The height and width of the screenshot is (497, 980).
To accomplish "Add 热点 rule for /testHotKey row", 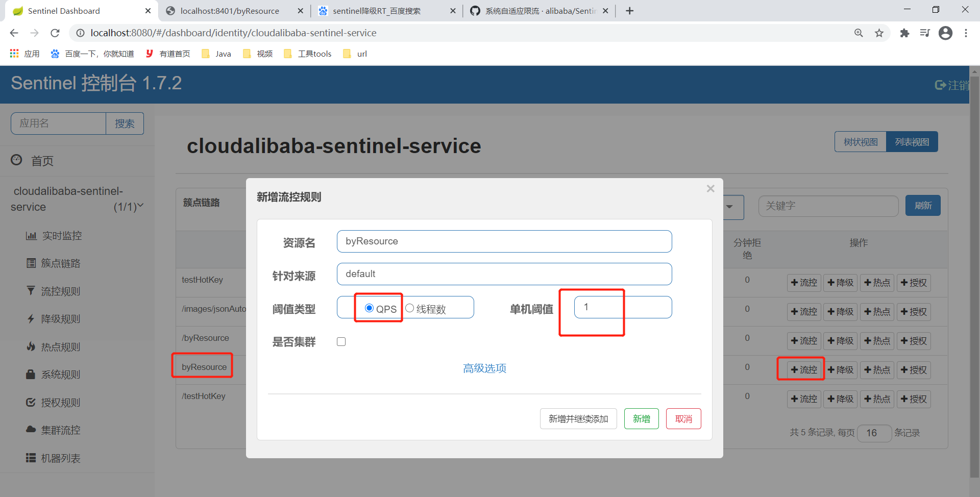I will tap(877, 399).
